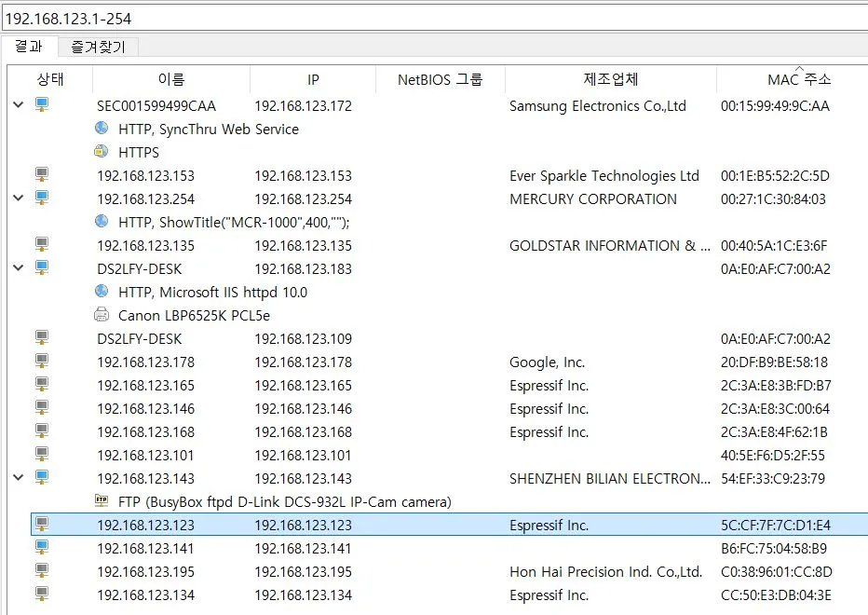Click Samsung Electronics Co.,Ltd manufacturer cell

click(x=597, y=106)
